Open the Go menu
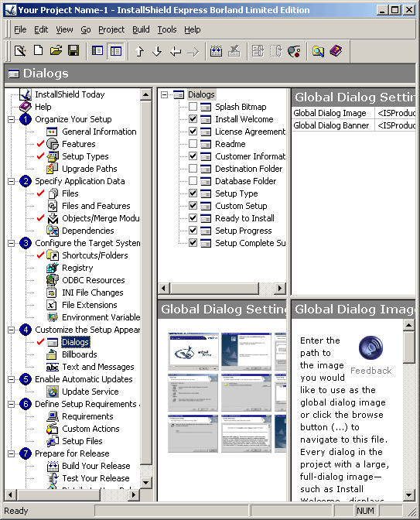 [86, 29]
